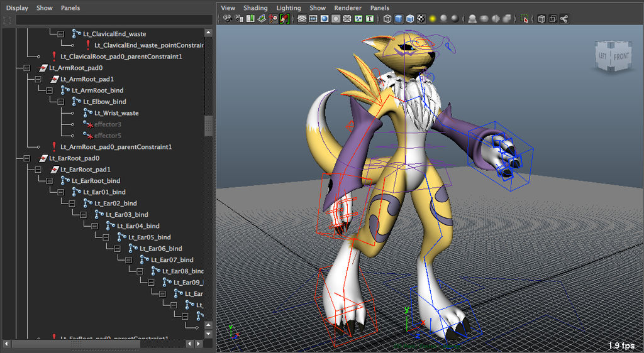Collapse the Lt_ArmRoot_pad0 node
This screenshot has width=644, height=353.
pos(26,68)
